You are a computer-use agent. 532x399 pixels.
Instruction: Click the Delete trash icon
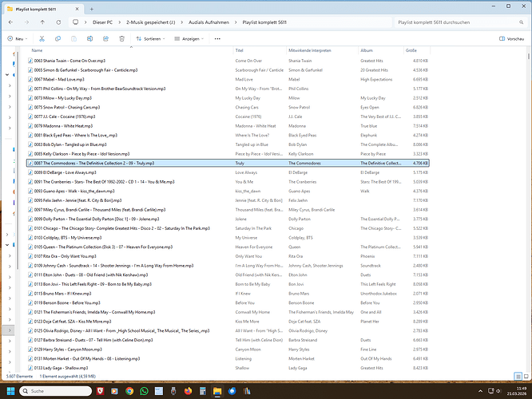[x=121, y=38]
